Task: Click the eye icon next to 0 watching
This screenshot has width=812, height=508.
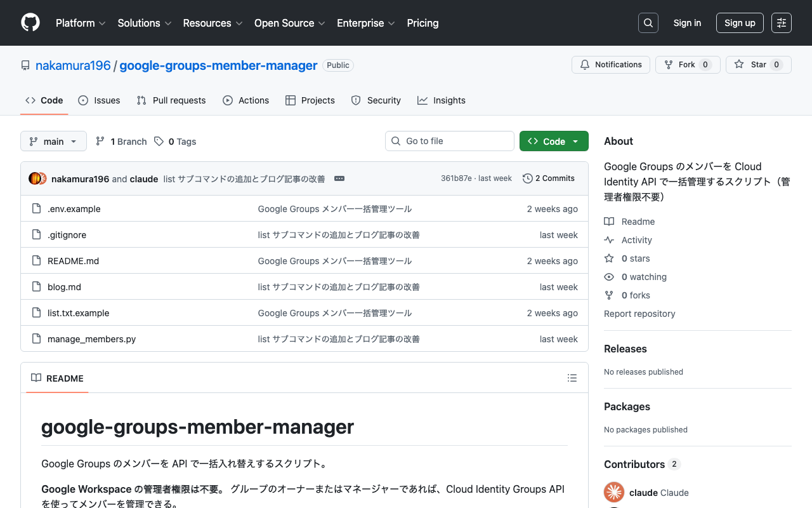Action: (608, 277)
